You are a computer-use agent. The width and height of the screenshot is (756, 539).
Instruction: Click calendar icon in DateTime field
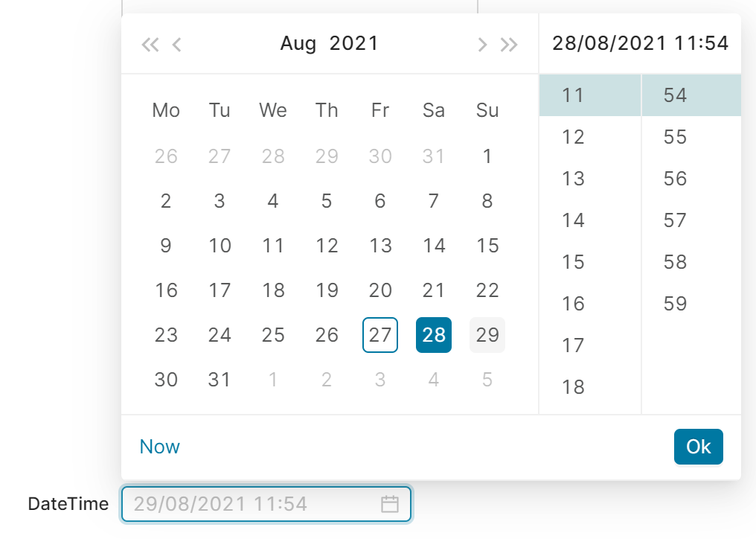[x=390, y=504]
